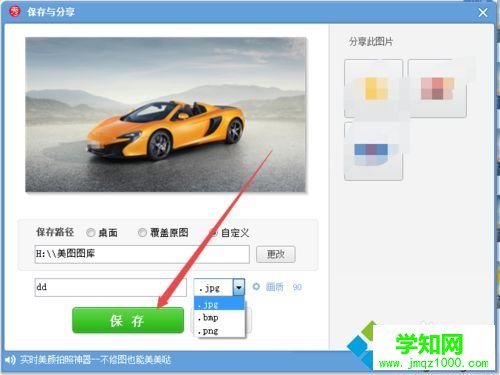Share image via red pixelated icon
500x375 pixels.
point(437,88)
